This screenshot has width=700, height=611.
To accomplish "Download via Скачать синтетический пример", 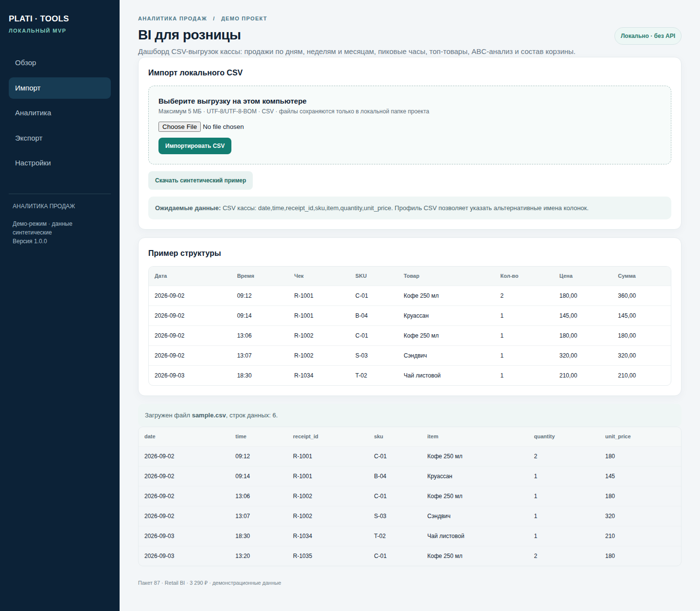I will tap(200, 180).
